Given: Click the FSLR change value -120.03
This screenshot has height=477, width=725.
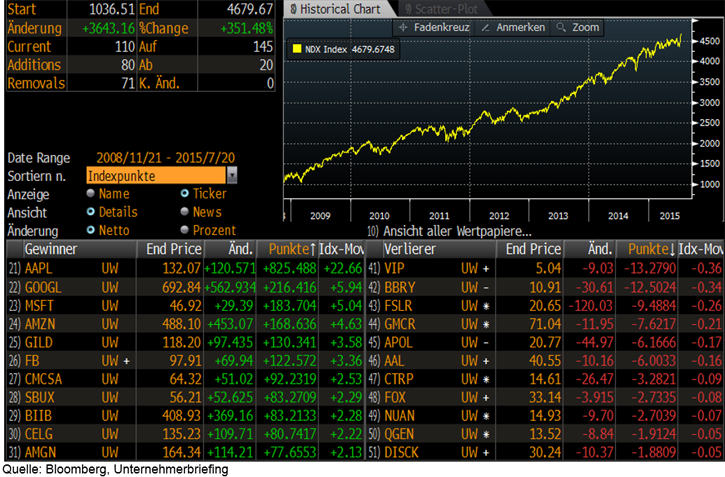Looking at the screenshot, I should point(590,306).
